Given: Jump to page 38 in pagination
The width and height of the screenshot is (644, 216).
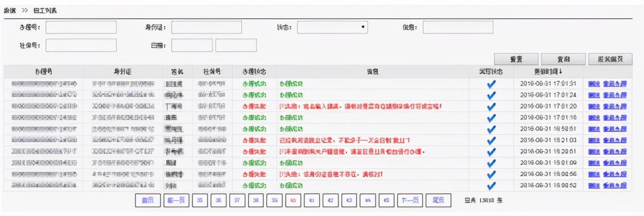Looking at the screenshot, I should [256, 201].
